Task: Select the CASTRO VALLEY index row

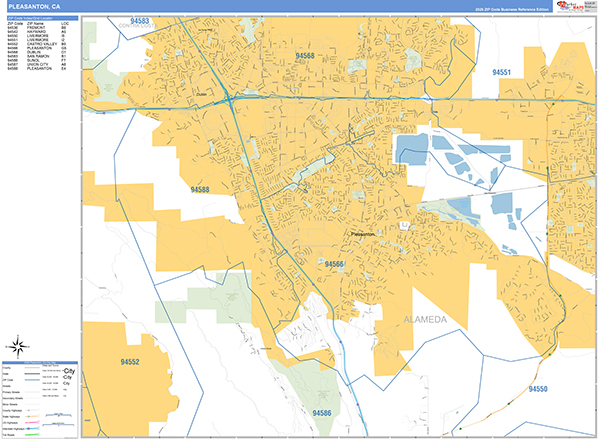Action: pos(37,44)
